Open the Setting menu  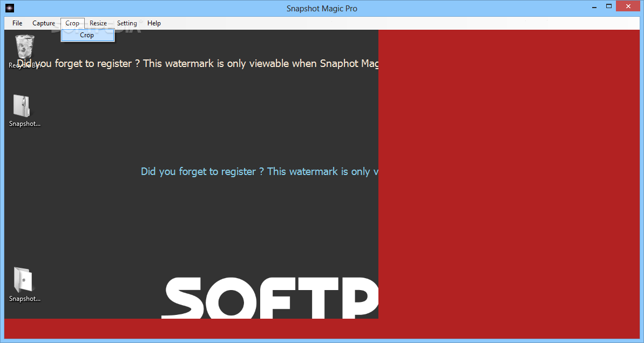click(127, 23)
